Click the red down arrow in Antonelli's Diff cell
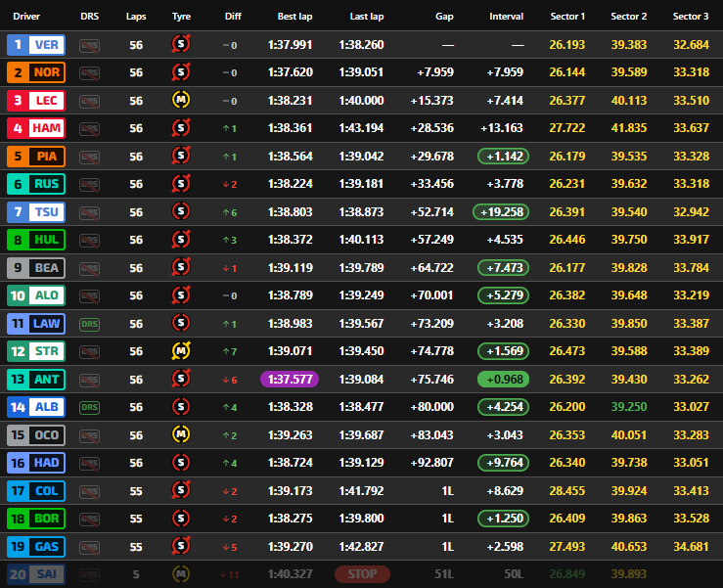723x588 pixels. tap(225, 379)
